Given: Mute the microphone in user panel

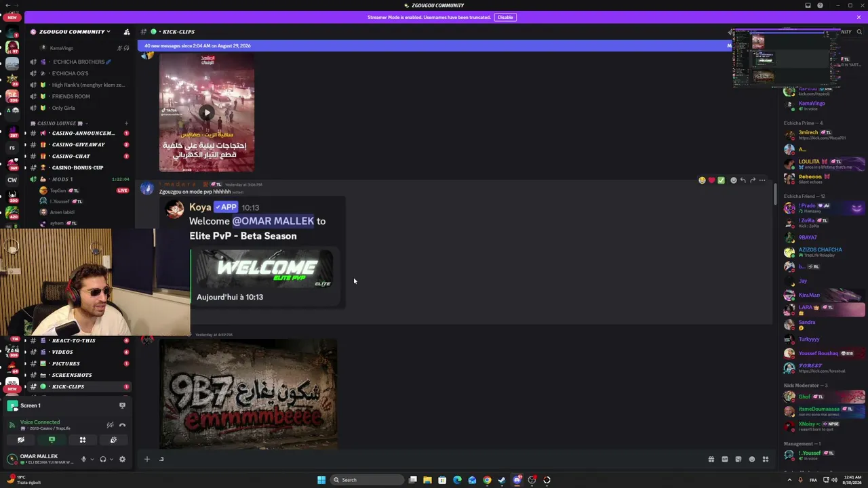Looking at the screenshot, I should [83, 459].
